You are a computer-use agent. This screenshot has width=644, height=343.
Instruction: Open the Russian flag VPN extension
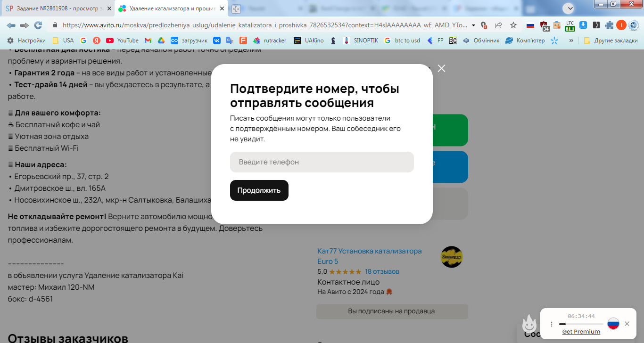click(530, 25)
